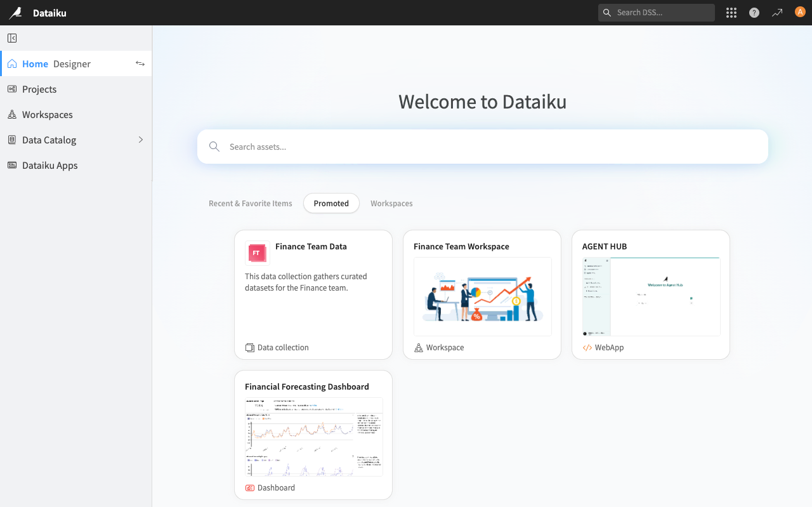Click the Projects sidebar icon
Screen dimensions: 812x507
tap(12, 89)
